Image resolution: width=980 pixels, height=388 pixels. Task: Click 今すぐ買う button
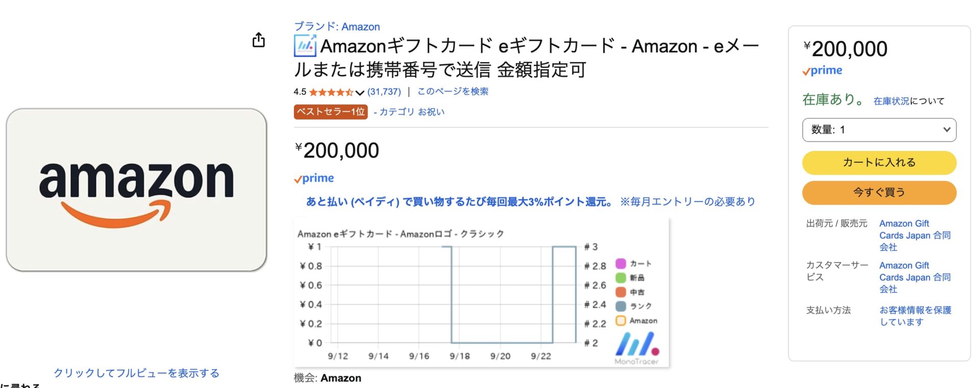[x=879, y=193]
